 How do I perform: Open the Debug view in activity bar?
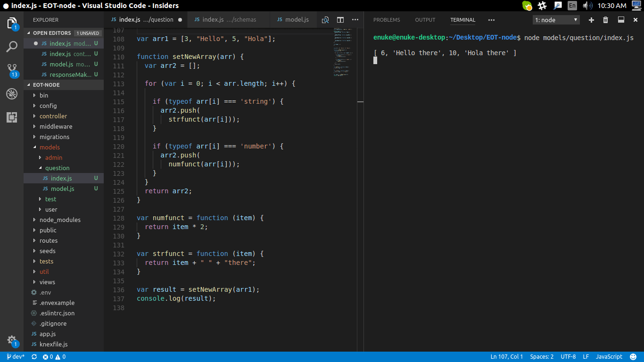(x=12, y=93)
